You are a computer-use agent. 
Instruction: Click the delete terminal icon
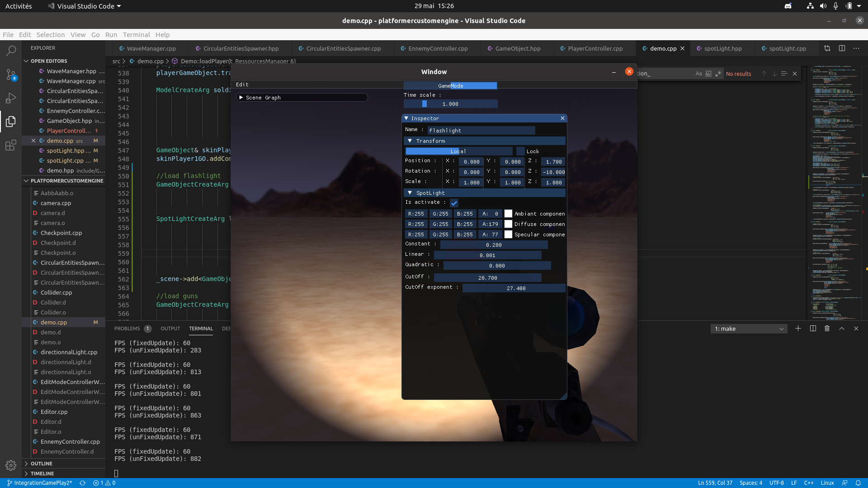pyautogui.click(x=827, y=328)
